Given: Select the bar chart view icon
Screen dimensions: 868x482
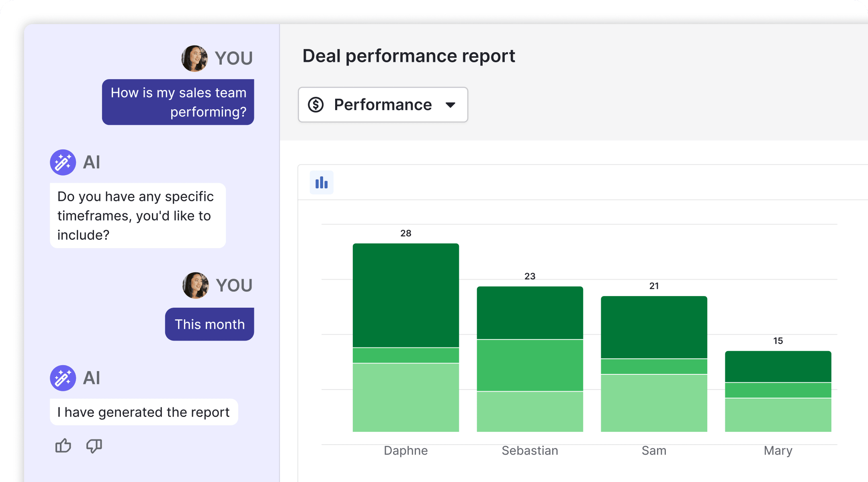Looking at the screenshot, I should [x=321, y=183].
